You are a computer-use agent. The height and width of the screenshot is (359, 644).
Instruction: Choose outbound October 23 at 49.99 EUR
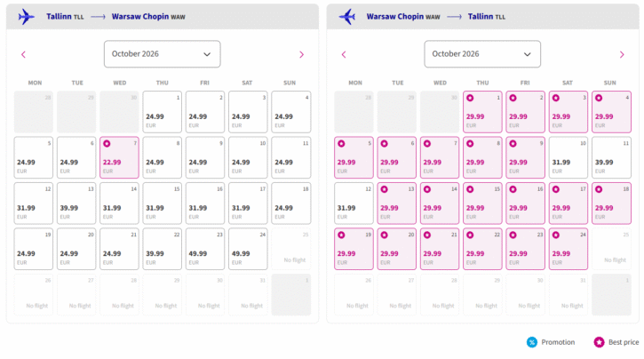(x=204, y=248)
